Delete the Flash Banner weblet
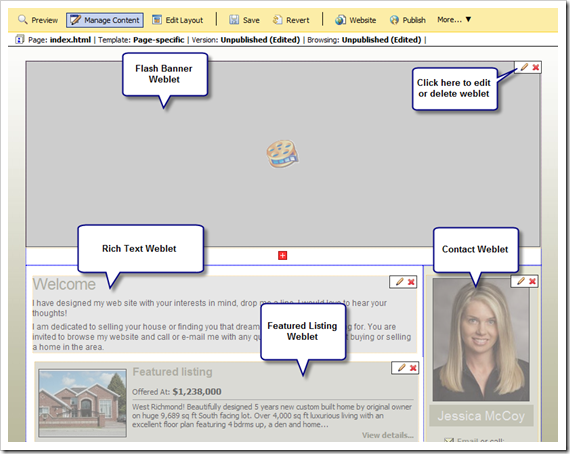This screenshot has width=570, height=454. [x=535, y=67]
